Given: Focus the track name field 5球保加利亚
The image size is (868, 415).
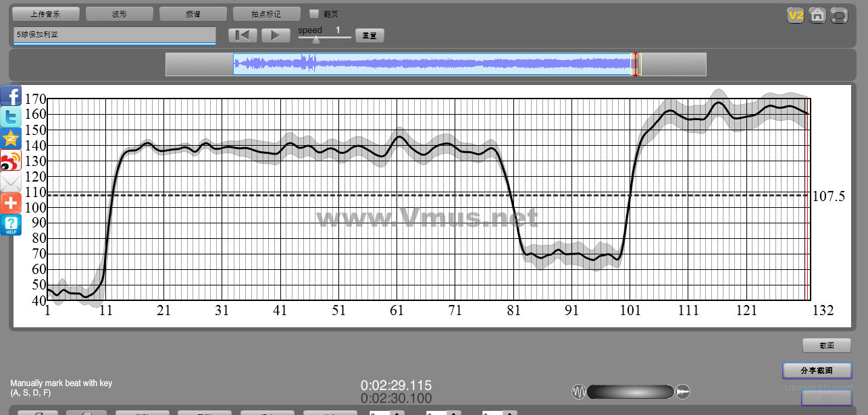Looking at the screenshot, I should point(114,35).
